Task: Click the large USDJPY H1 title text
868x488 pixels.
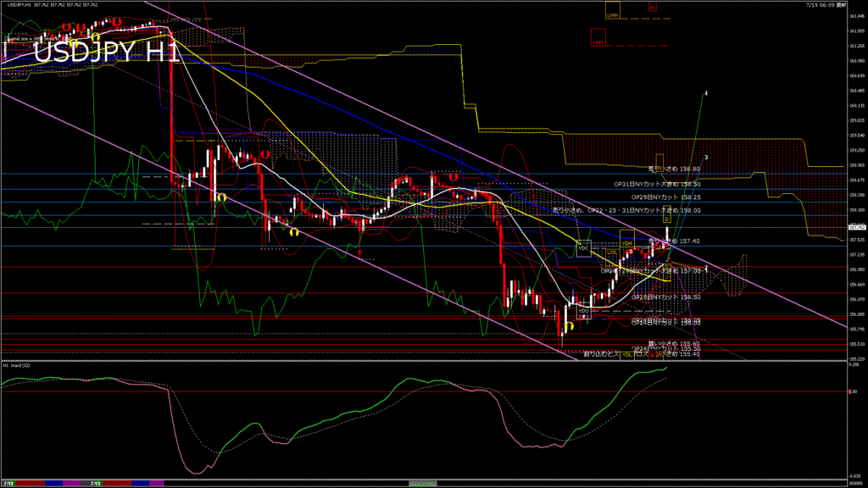Action: tap(106, 52)
